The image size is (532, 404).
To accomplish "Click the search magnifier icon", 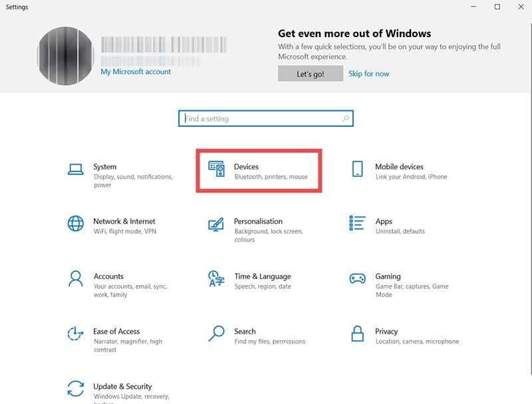I will click(x=343, y=118).
